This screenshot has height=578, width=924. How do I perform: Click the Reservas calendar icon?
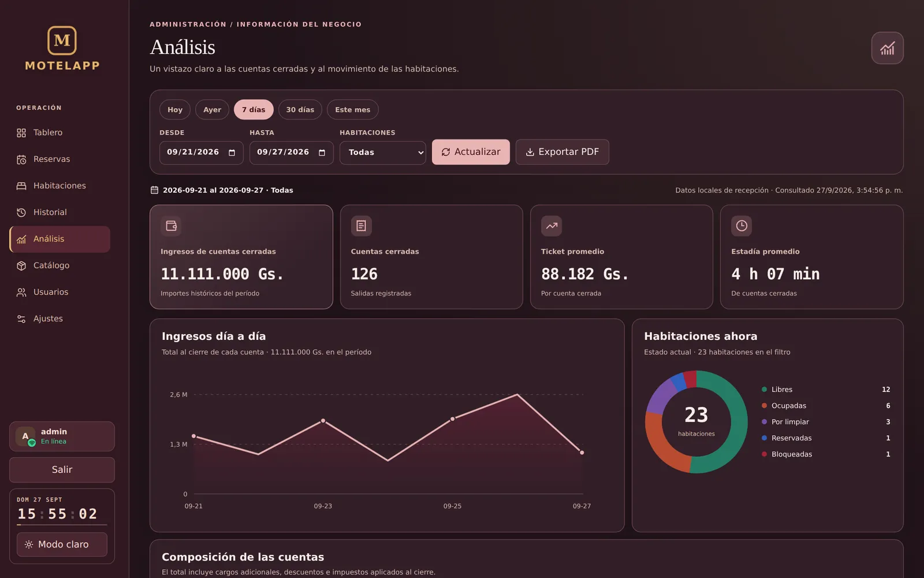pos(21,160)
